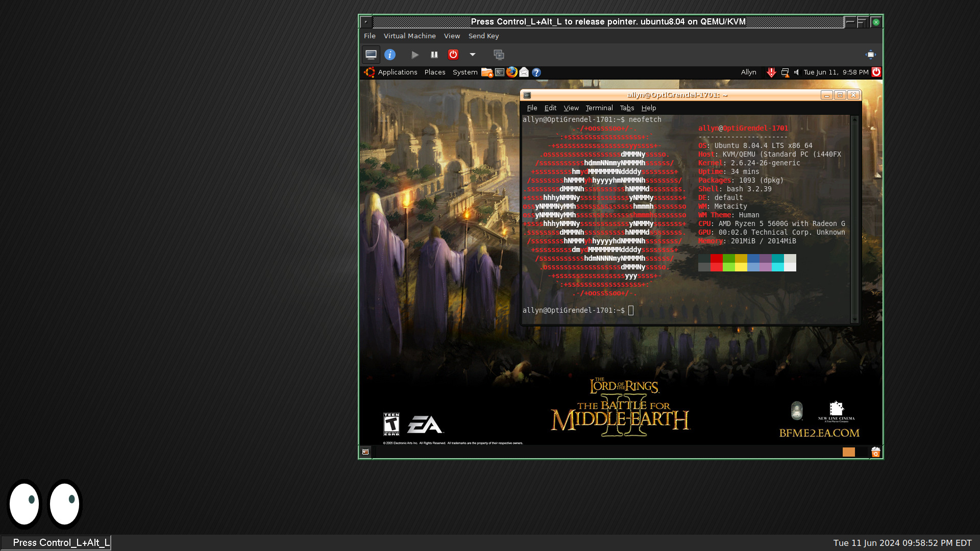Open virtual hardware details info
The image size is (980, 551).
coord(390,55)
